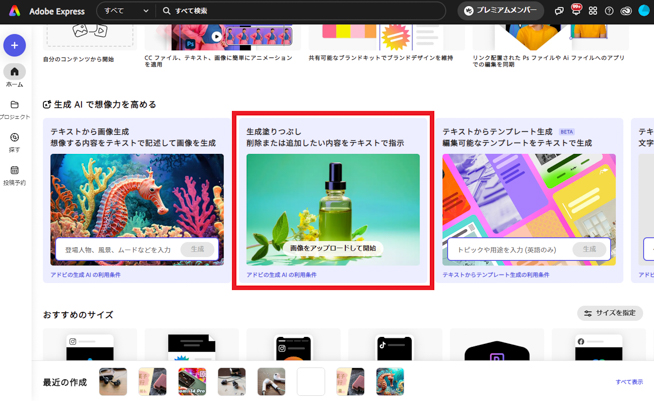Open すべて表示 link in recent creations
The height and width of the screenshot is (401, 654).
[629, 382]
